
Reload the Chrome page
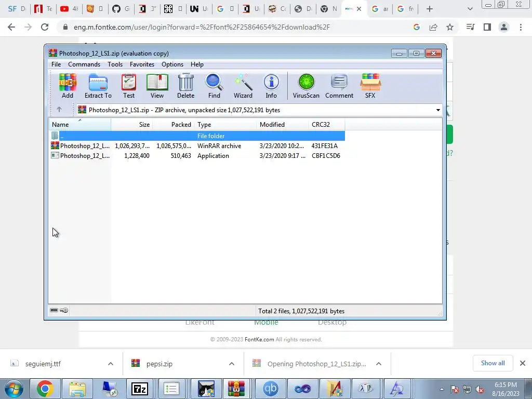tap(45, 27)
